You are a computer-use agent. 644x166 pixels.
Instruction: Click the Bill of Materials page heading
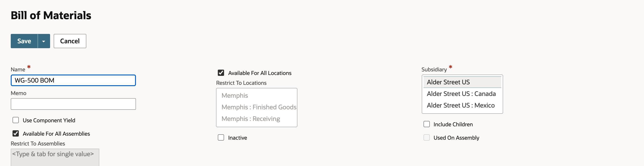pyautogui.click(x=51, y=15)
